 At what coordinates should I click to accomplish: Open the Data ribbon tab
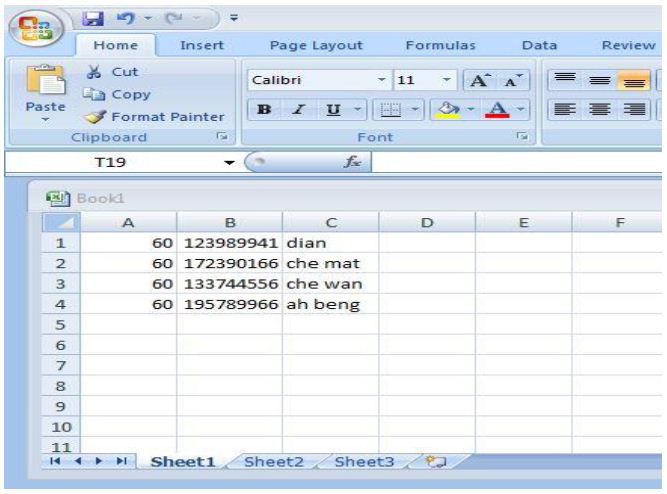click(x=539, y=45)
